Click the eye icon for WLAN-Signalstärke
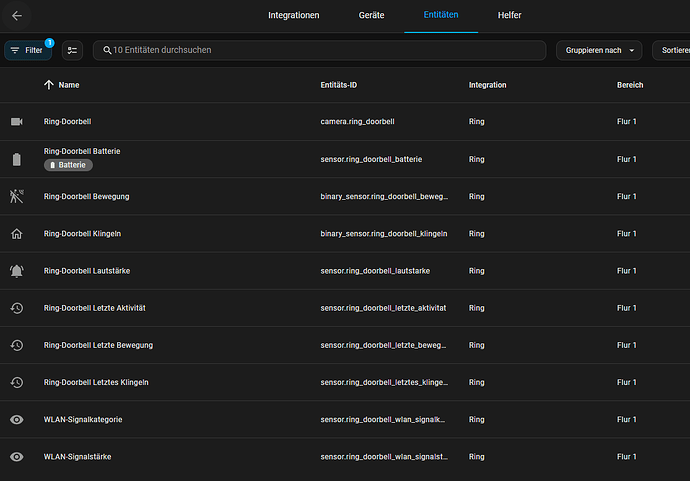 (16, 457)
